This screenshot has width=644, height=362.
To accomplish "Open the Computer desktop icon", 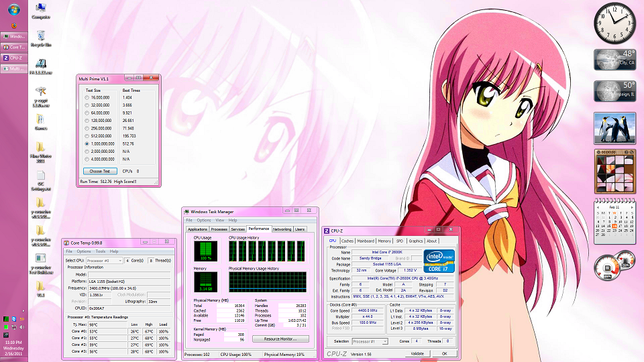I will point(41,9).
